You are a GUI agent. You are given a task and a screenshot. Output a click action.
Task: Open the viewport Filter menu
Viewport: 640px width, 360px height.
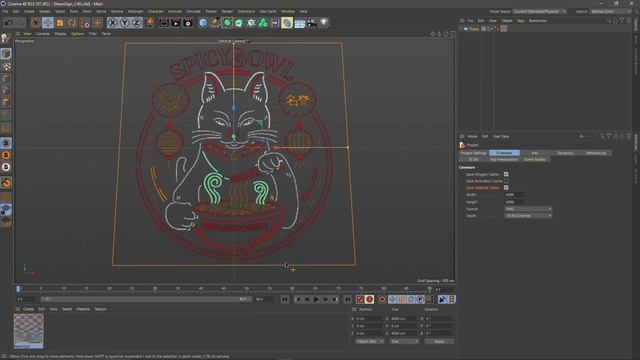click(x=93, y=34)
